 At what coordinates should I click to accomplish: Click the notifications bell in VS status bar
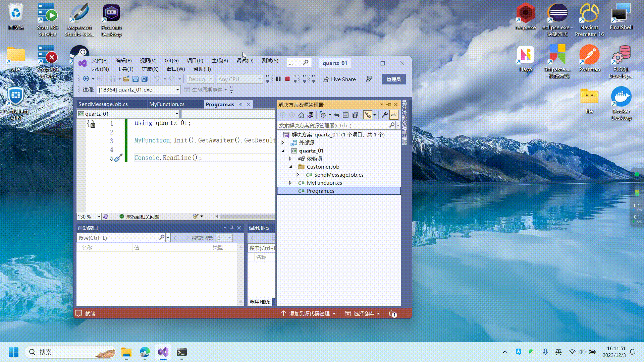click(x=392, y=314)
